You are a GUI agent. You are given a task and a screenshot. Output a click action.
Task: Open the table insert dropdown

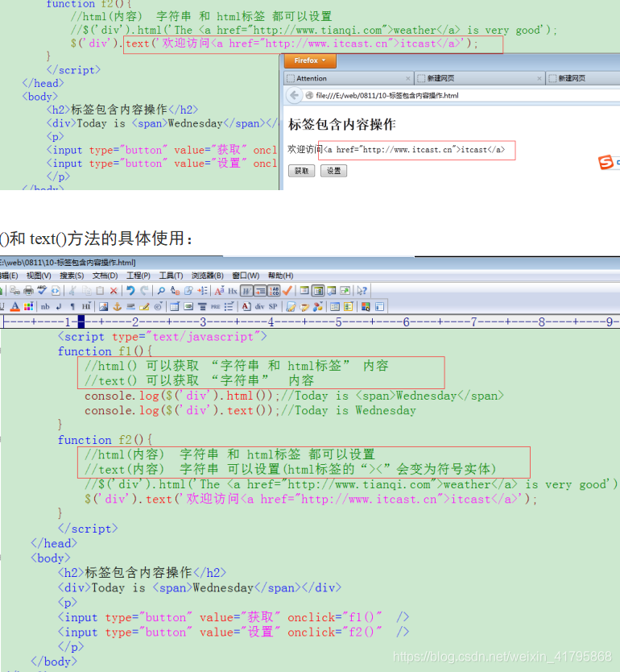coord(174,306)
